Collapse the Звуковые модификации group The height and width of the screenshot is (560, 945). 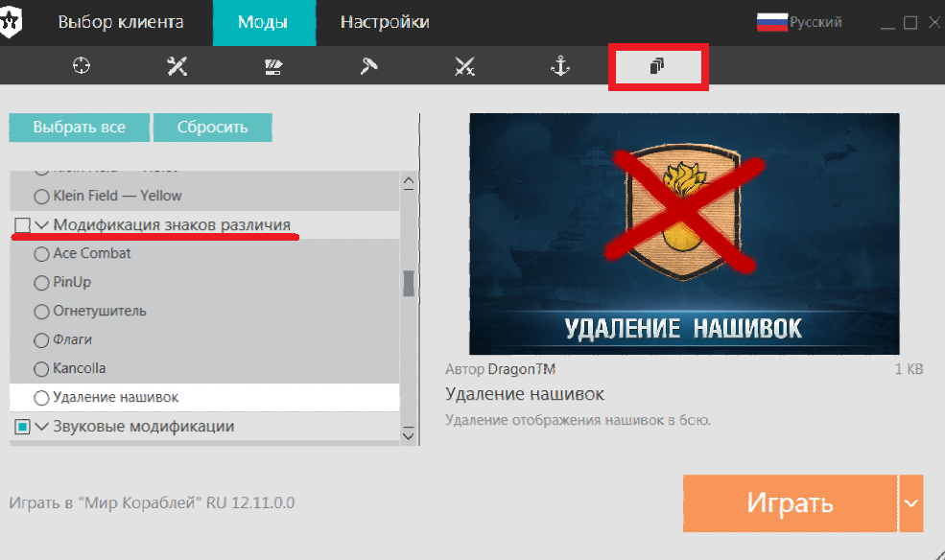pos(41,427)
